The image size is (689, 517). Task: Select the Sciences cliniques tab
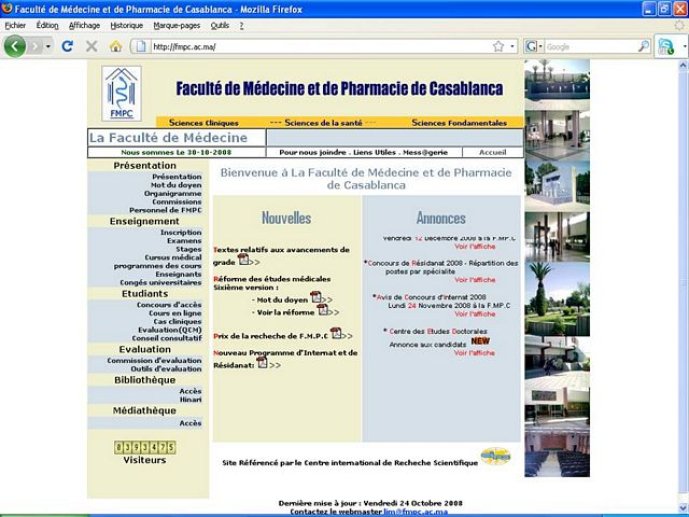point(203,123)
